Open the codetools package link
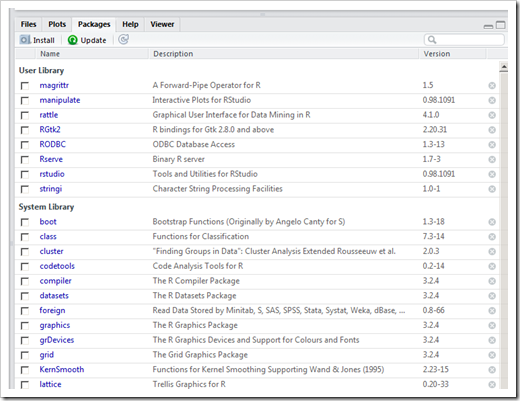 click(57, 266)
